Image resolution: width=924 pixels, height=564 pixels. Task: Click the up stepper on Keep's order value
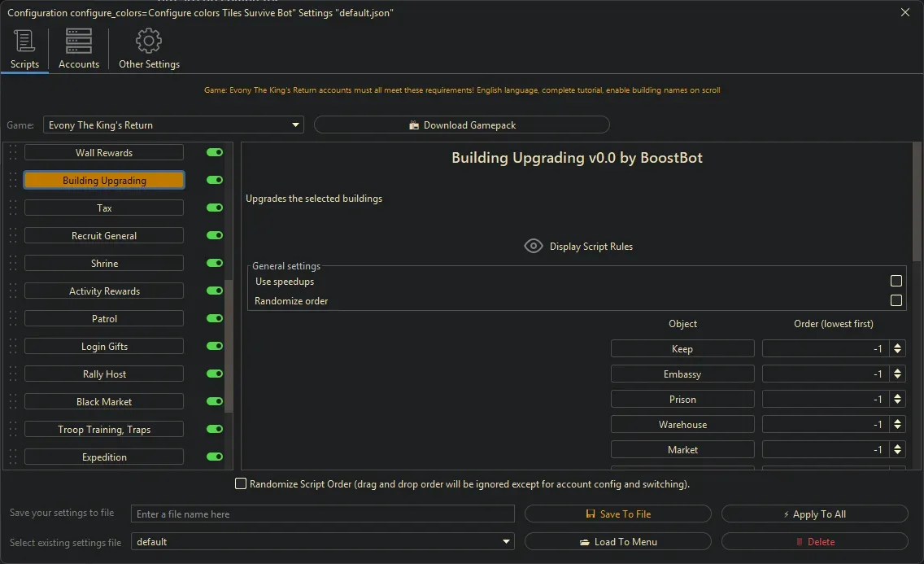coord(898,344)
